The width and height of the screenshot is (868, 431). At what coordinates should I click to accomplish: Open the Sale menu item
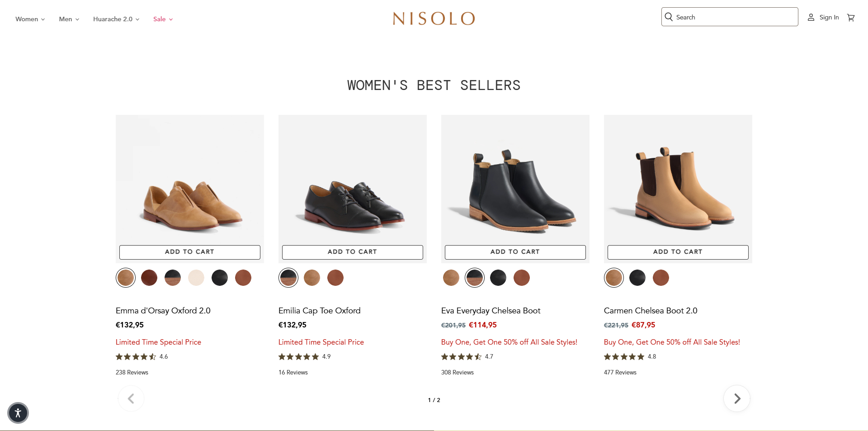[160, 19]
